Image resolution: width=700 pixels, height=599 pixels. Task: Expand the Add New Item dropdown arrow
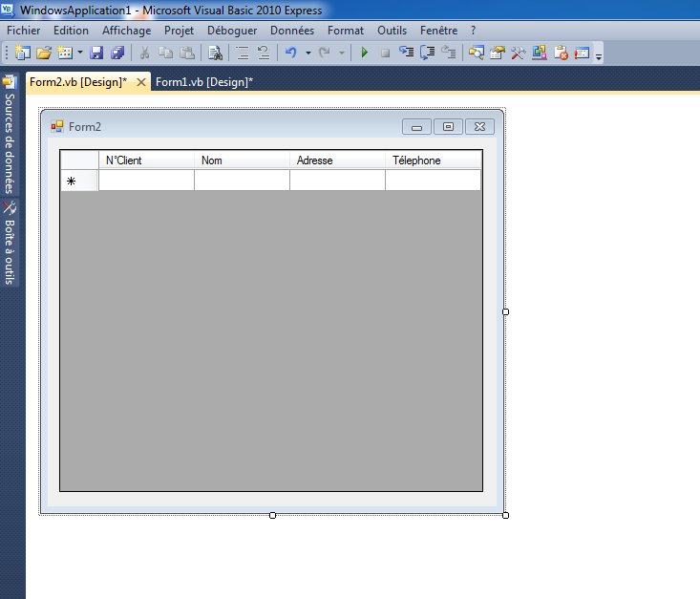point(80,53)
